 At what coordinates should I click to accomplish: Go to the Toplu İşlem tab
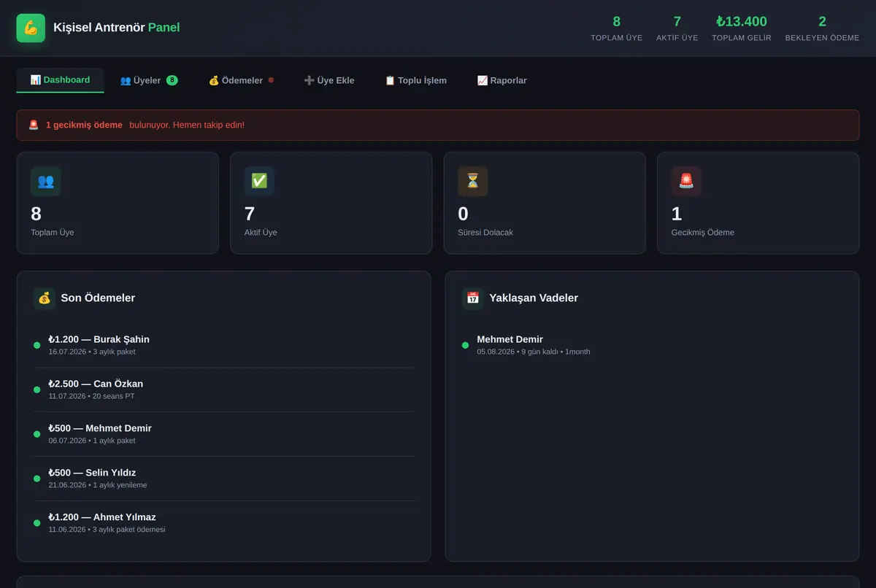[x=416, y=80]
